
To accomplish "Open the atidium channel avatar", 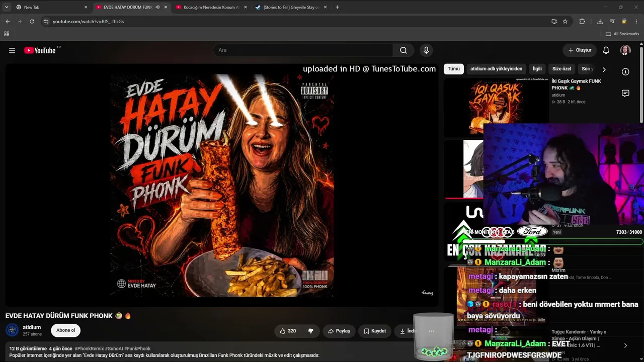I will (12, 330).
